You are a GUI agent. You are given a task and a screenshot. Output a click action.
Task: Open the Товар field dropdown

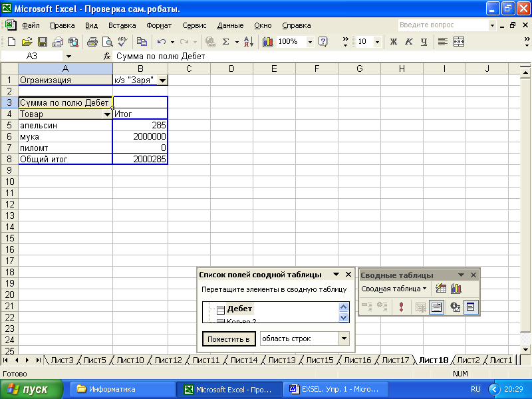click(x=107, y=114)
